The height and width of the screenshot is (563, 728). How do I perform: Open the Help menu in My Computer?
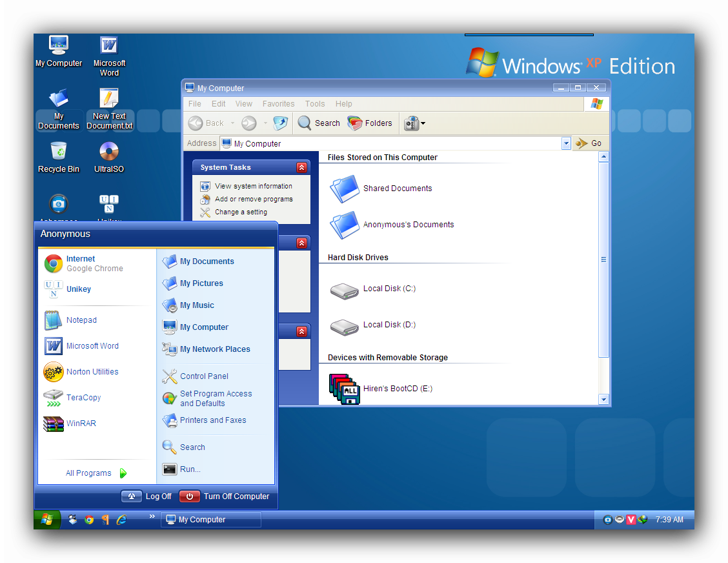[343, 103]
